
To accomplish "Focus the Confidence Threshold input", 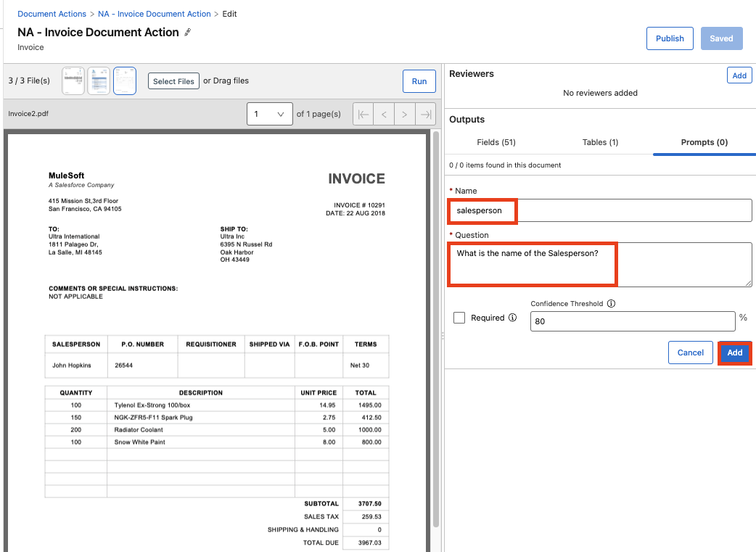I will tap(633, 321).
